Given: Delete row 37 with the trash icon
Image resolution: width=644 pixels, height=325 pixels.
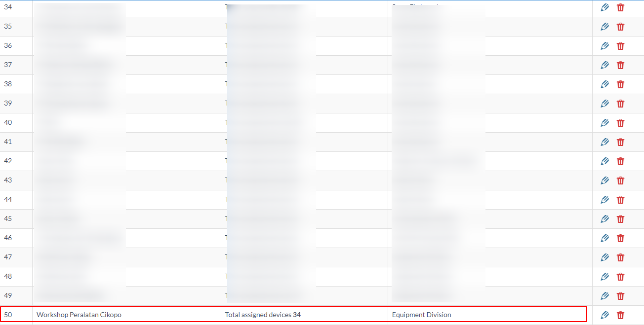Looking at the screenshot, I should tap(620, 65).
